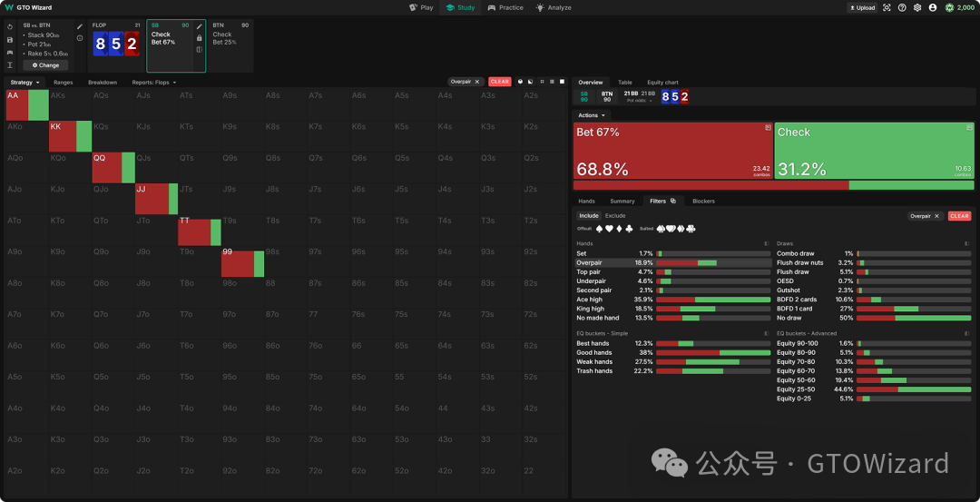Viewport: 980px width, 502px height.
Task: Click the Change button for game settings
Action: [x=45, y=65]
